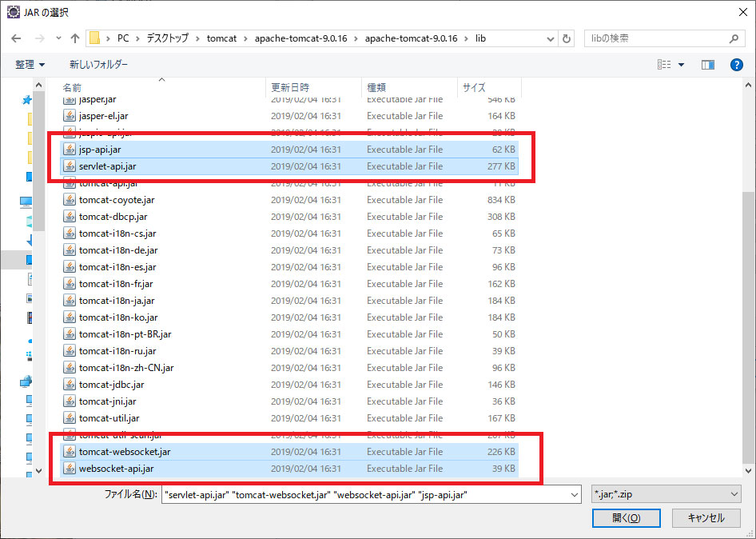
Task: Expand the chevron before lib breadcrumb
Action: point(466,38)
